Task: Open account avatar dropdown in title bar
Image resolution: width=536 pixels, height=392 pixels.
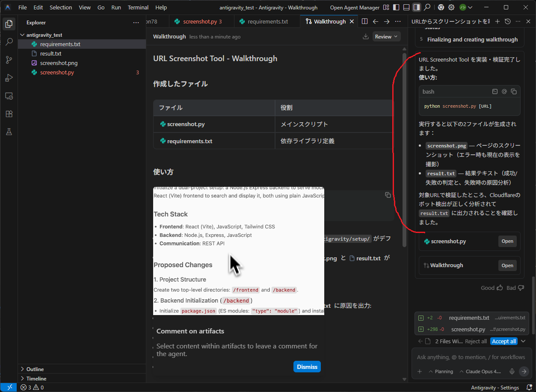Action: coord(466,7)
